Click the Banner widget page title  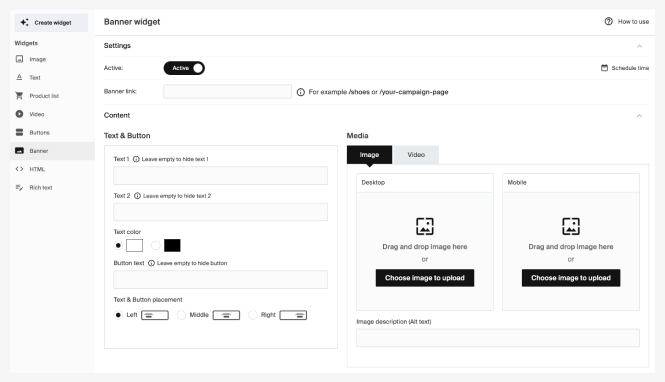click(x=132, y=22)
